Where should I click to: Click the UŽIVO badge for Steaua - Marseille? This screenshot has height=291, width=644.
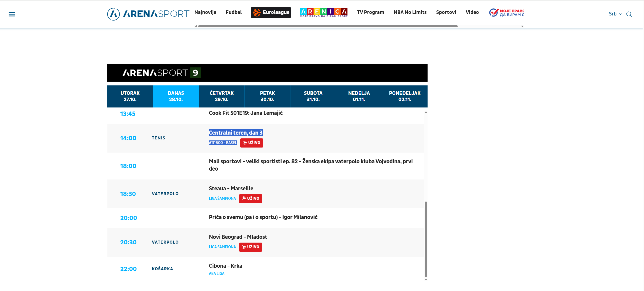pos(250,198)
